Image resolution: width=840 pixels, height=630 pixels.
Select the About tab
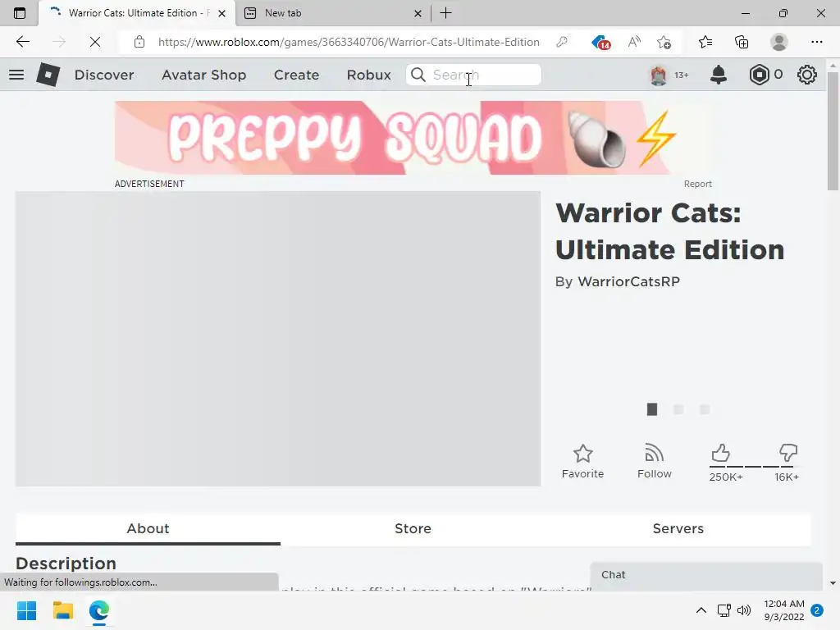[x=148, y=529]
